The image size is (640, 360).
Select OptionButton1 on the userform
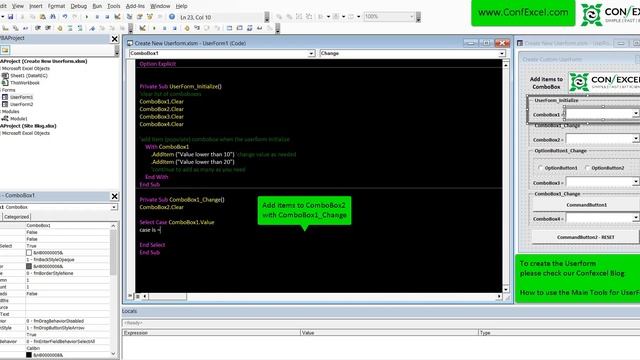coord(558,168)
